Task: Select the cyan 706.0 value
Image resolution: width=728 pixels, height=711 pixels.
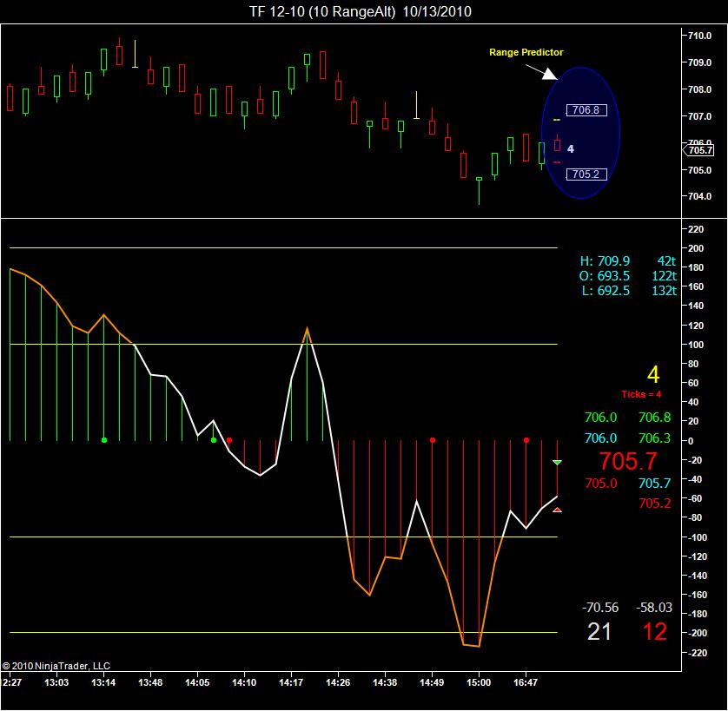Action: 601,438
